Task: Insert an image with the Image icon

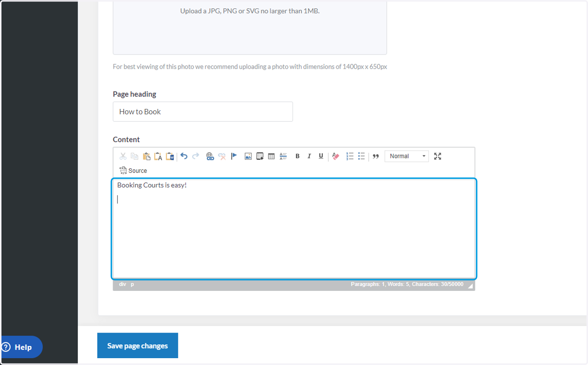Action: click(248, 156)
